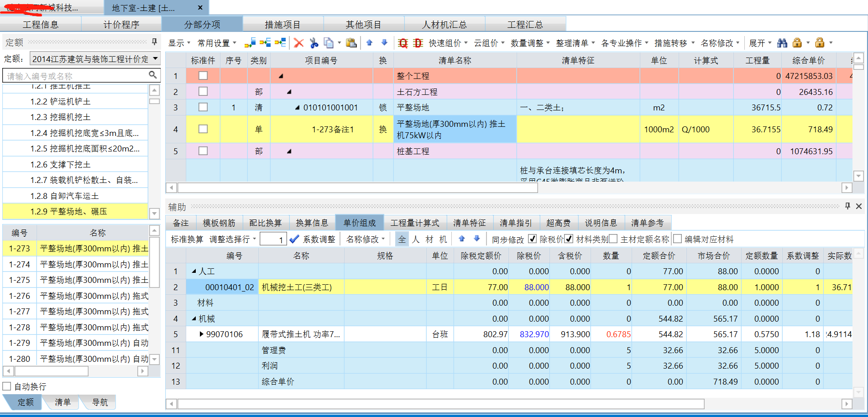
Task: Open the 各专业操作 dropdown
Action: tap(625, 43)
